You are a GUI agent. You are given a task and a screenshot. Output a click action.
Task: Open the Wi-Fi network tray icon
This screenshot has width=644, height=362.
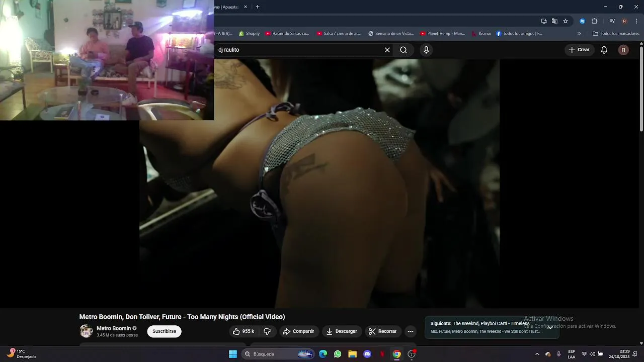coord(584,354)
